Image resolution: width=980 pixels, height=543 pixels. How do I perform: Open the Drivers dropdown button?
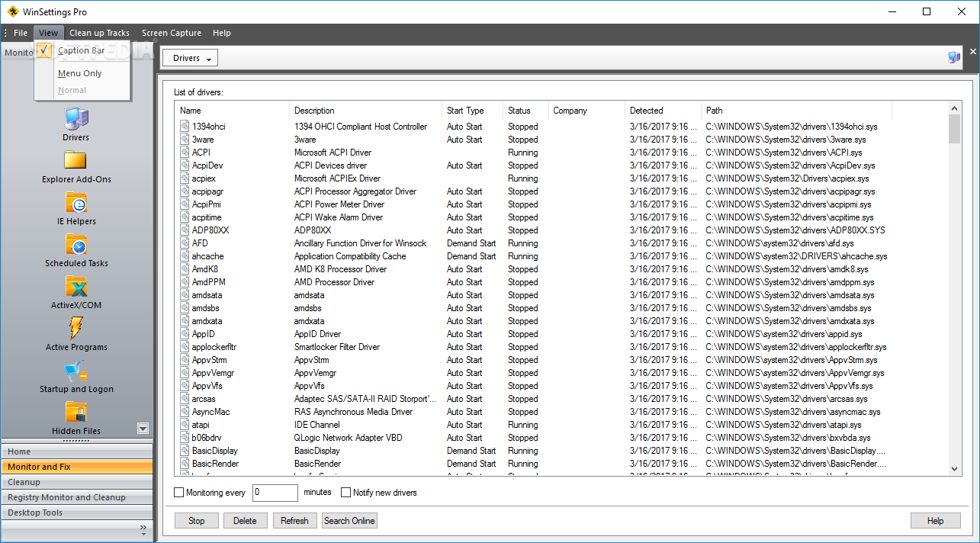click(190, 58)
